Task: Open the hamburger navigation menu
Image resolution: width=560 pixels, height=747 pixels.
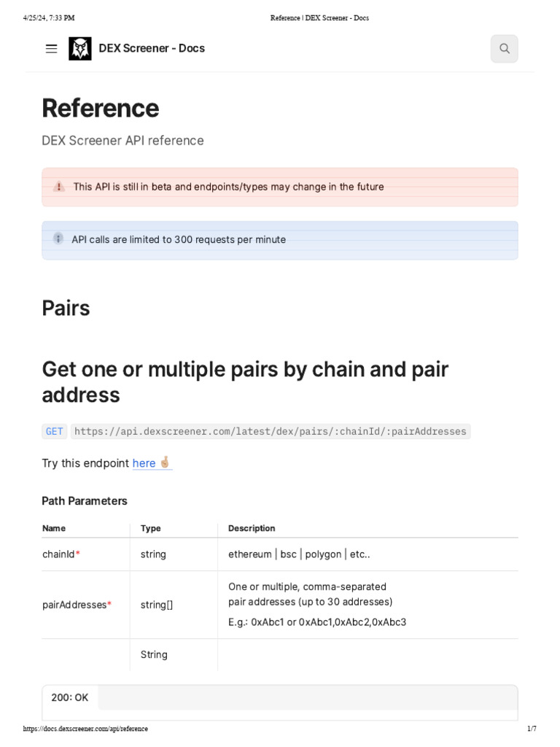Action: coord(51,49)
